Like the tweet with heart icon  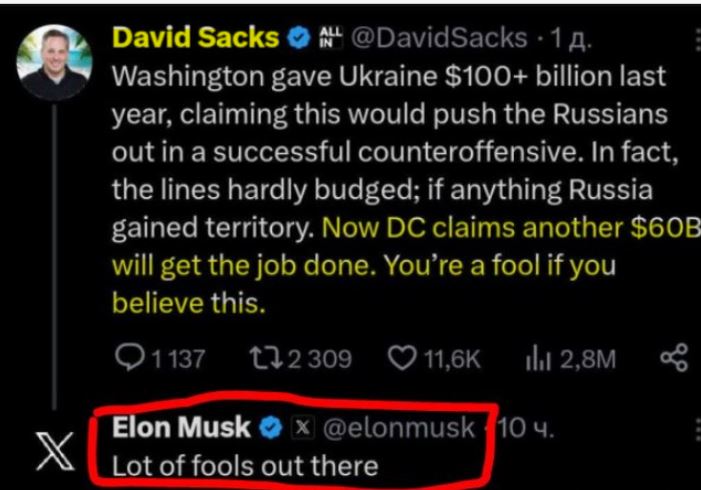(x=401, y=358)
